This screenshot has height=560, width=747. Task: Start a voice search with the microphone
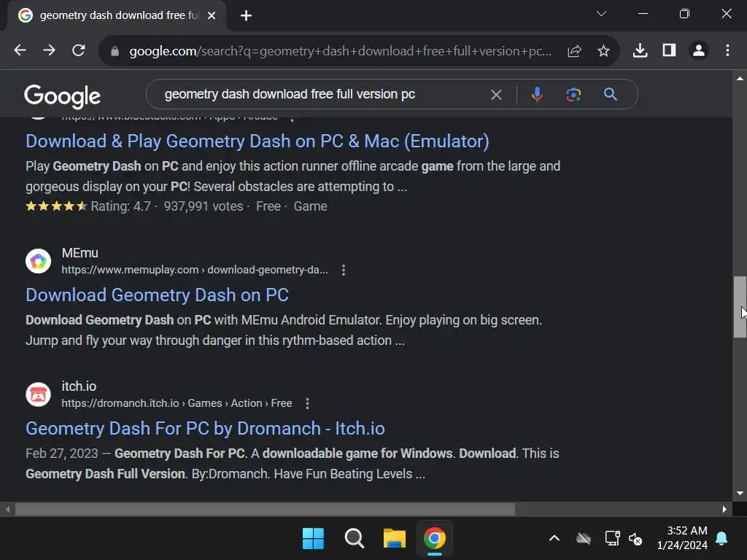pyautogui.click(x=537, y=94)
